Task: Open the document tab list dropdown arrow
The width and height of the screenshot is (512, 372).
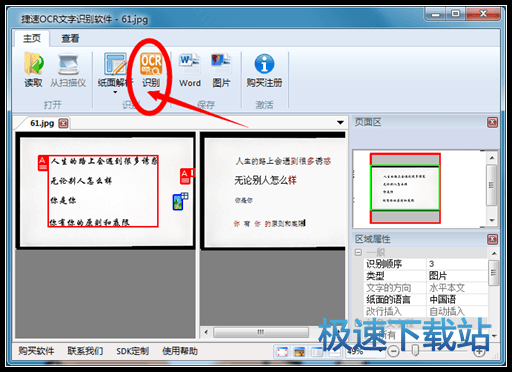Action: pos(340,123)
